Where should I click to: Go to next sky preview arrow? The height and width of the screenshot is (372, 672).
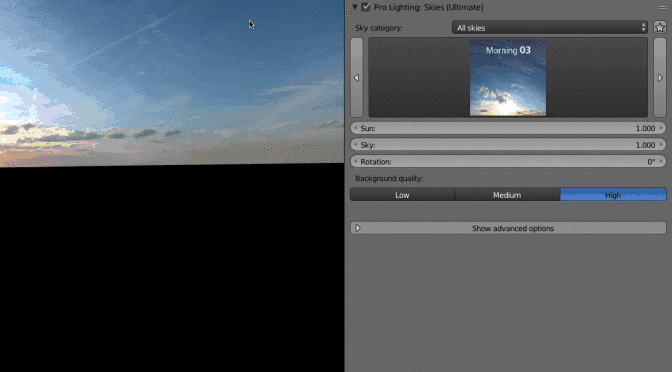click(x=660, y=78)
